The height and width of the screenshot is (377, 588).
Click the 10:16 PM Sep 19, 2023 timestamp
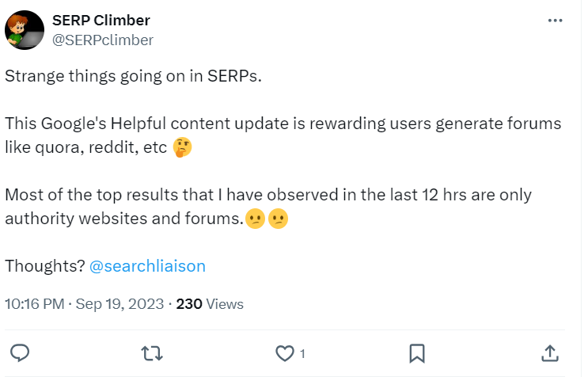coord(84,304)
